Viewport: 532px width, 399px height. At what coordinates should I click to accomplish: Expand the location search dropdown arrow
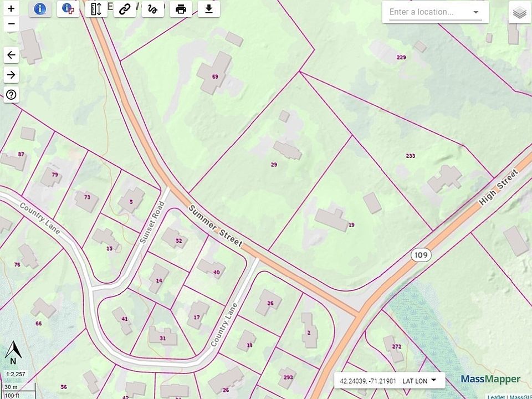(x=476, y=12)
